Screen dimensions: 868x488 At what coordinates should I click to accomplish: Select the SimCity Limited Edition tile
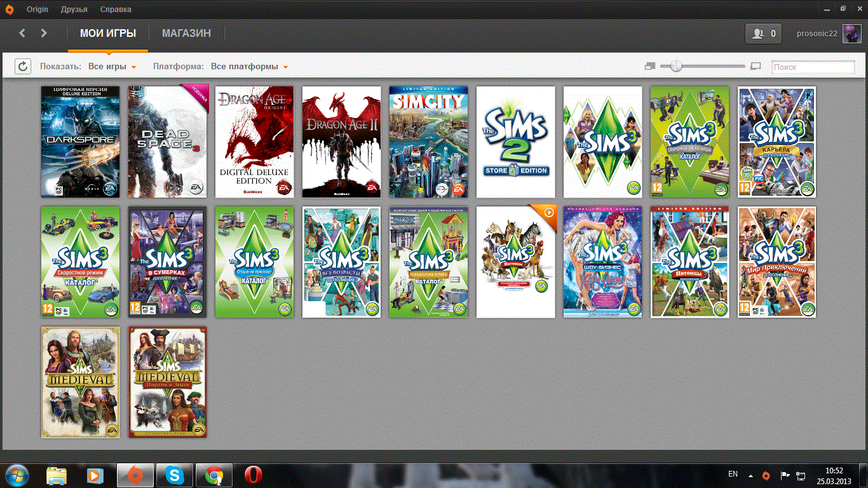pyautogui.click(x=428, y=142)
